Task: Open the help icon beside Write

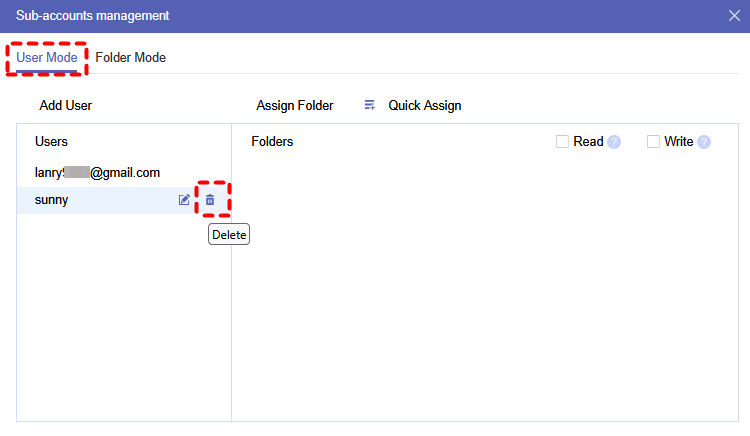Action: tap(704, 142)
